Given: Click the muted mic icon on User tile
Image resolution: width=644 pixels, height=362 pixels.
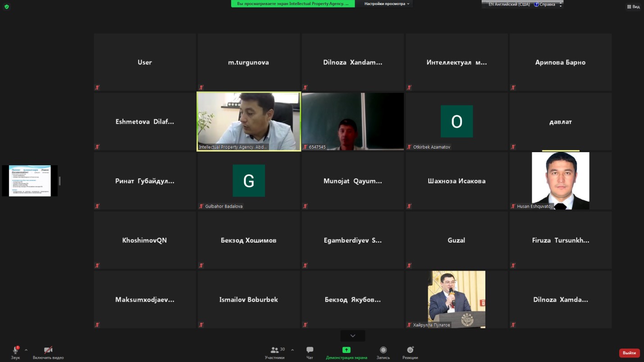Looking at the screenshot, I should (x=97, y=87).
